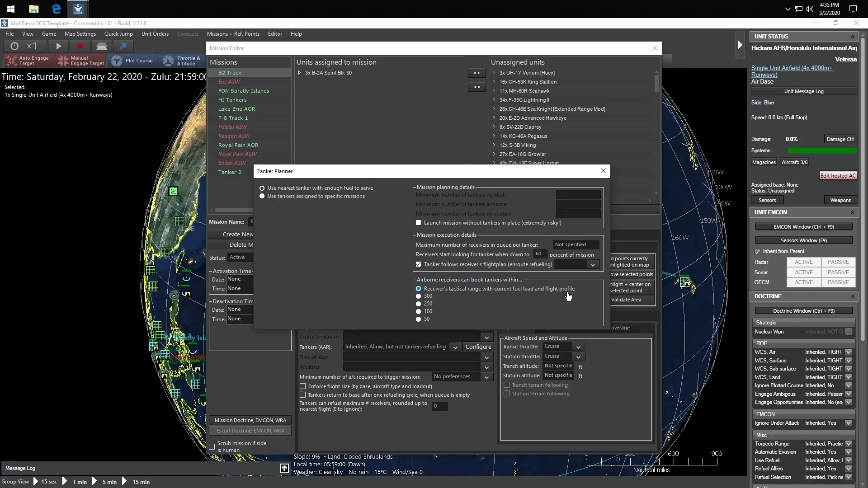Expand 14x KC-46A Pegasus unassigned group
Viewport: 868px width, 488px height.
(494, 136)
